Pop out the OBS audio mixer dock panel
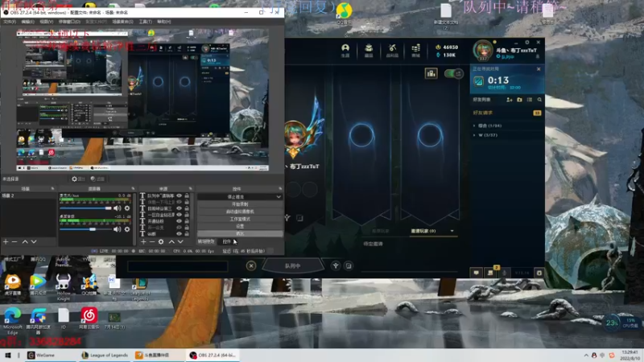 [x=133, y=189]
